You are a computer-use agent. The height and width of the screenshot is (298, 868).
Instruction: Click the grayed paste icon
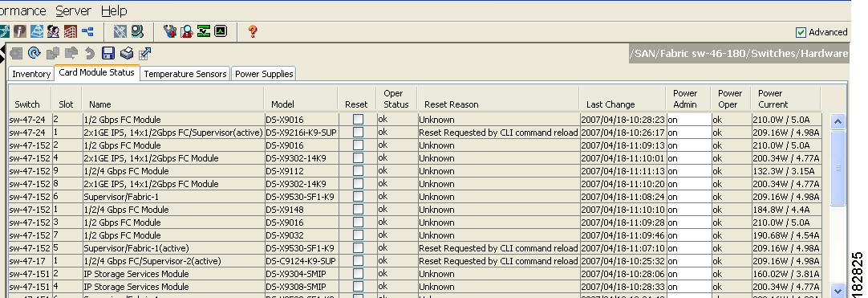(x=71, y=53)
